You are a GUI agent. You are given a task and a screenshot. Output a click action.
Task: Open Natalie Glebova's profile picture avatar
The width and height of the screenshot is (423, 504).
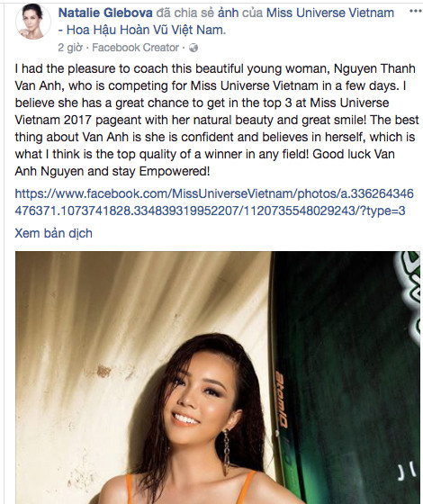point(33,22)
